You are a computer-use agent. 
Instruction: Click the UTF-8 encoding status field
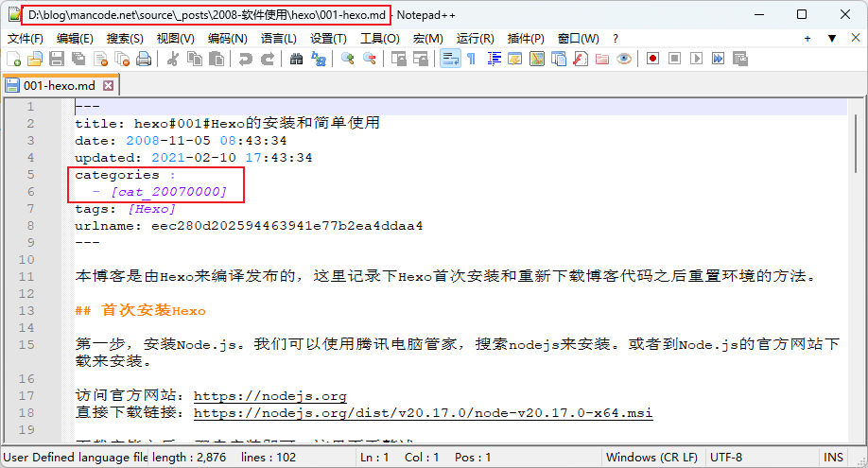tap(726, 458)
